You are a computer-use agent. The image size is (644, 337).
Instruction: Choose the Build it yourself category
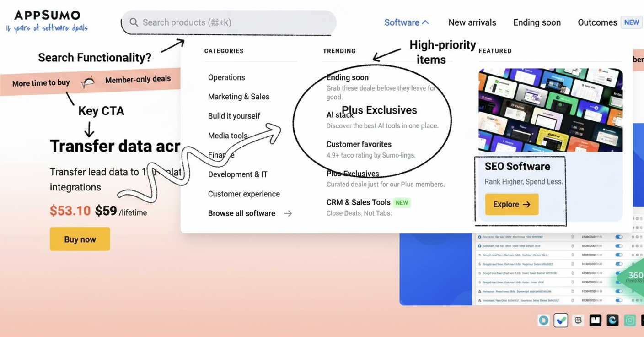pyautogui.click(x=234, y=116)
